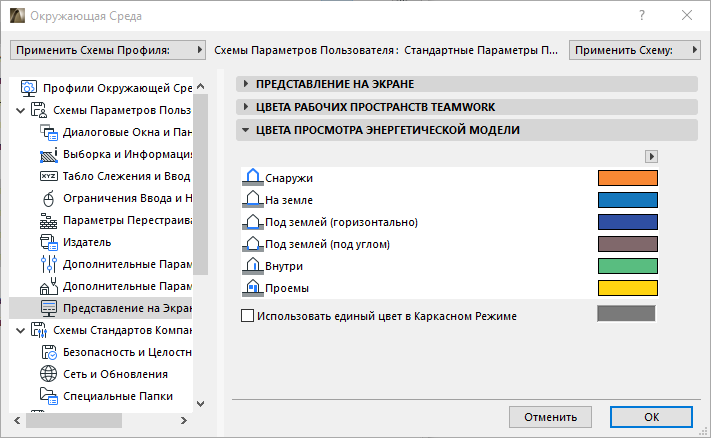Enable single color in Wireframe mode

click(248, 316)
